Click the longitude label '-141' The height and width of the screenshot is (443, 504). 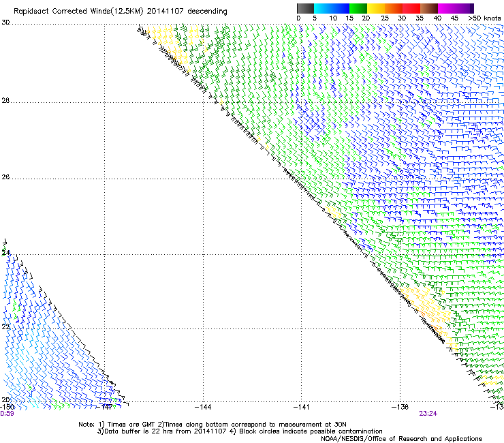click(x=302, y=407)
